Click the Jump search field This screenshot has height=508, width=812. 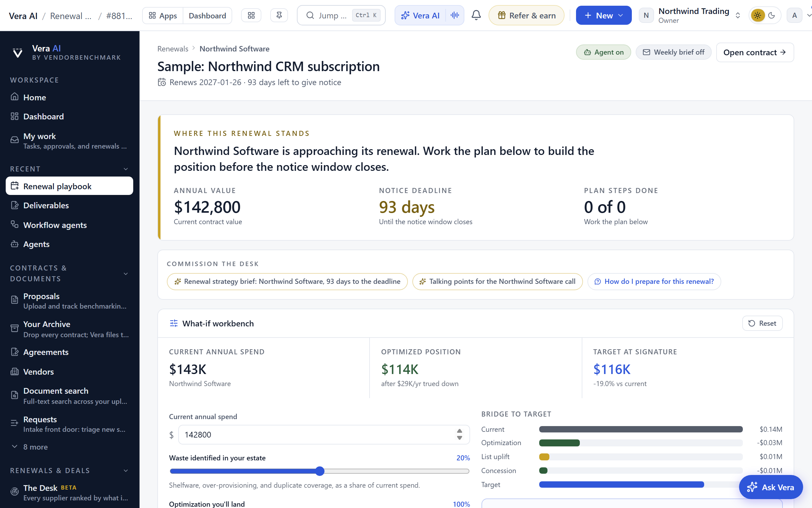(341, 16)
